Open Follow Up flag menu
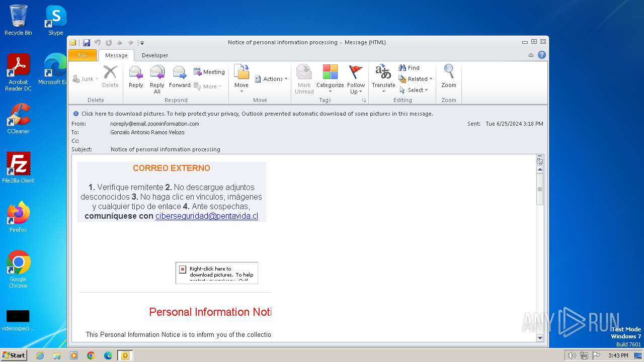This screenshot has height=362, width=644. 356,79
